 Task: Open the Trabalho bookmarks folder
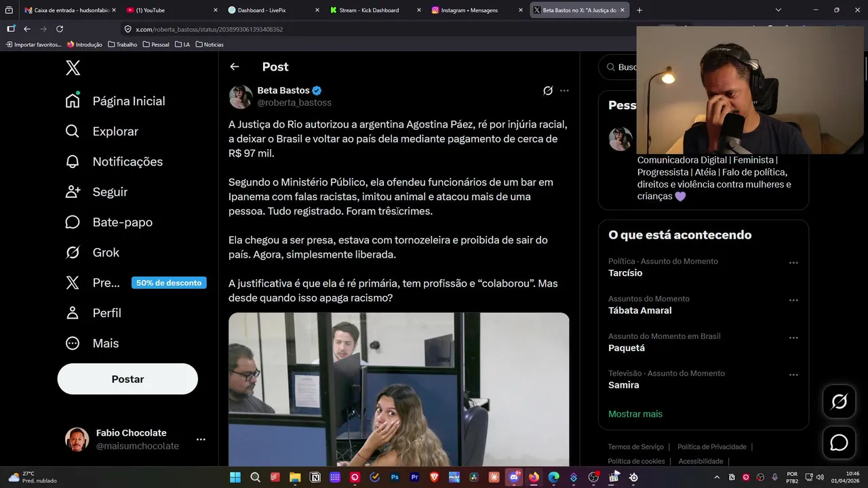[x=122, y=45]
